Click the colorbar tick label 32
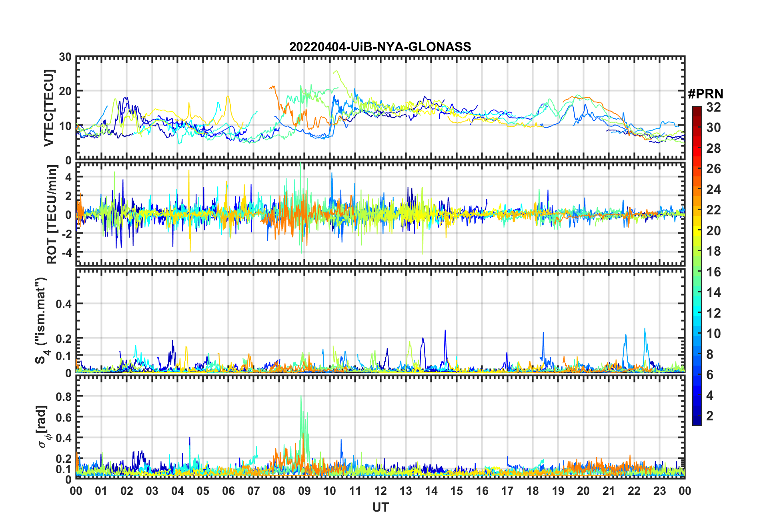Image resolution: width=761 pixels, height=532 pixels. (713, 107)
